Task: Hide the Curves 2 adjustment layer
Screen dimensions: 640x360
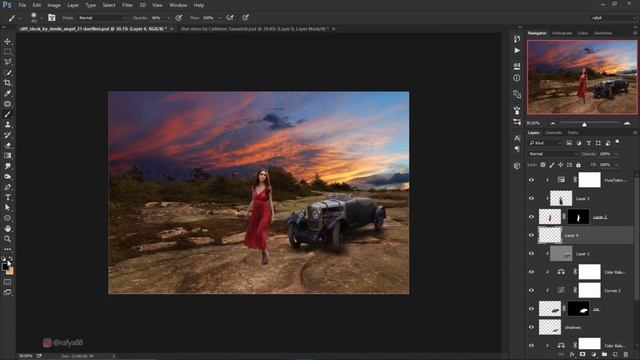Action: point(531,290)
